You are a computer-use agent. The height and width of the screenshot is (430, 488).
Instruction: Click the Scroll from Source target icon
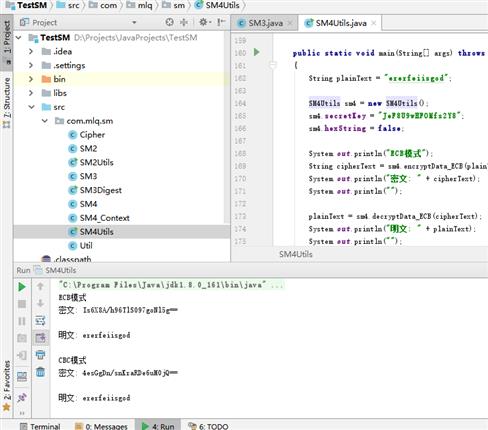coord(170,22)
